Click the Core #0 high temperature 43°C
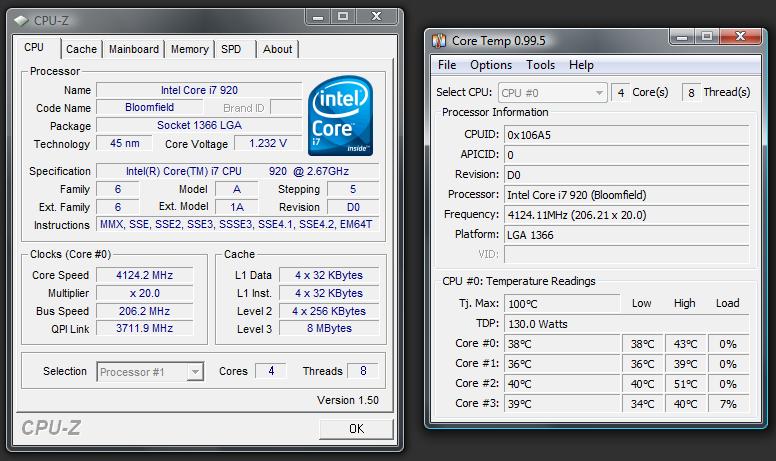Screen dimensions: 776x461 click(685, 344)
